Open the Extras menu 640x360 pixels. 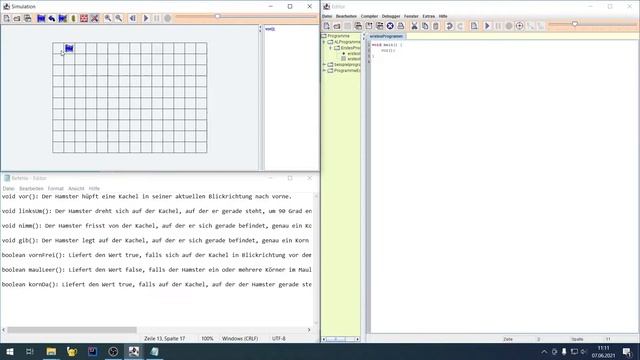(429, 16)
